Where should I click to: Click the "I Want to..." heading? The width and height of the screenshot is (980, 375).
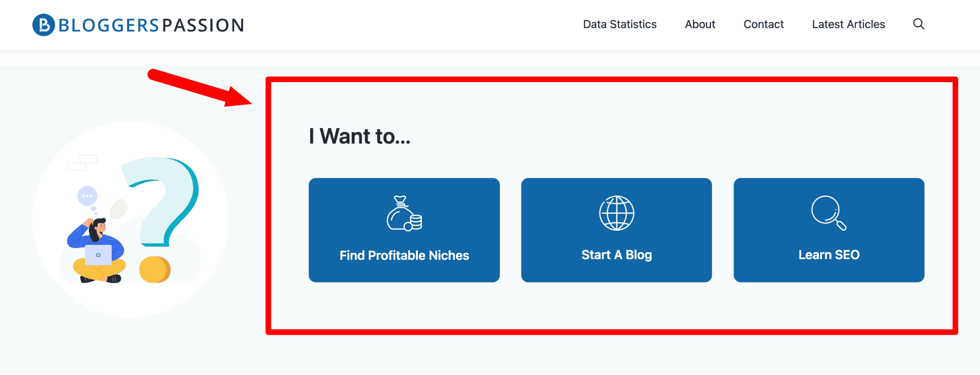point(359,136)
